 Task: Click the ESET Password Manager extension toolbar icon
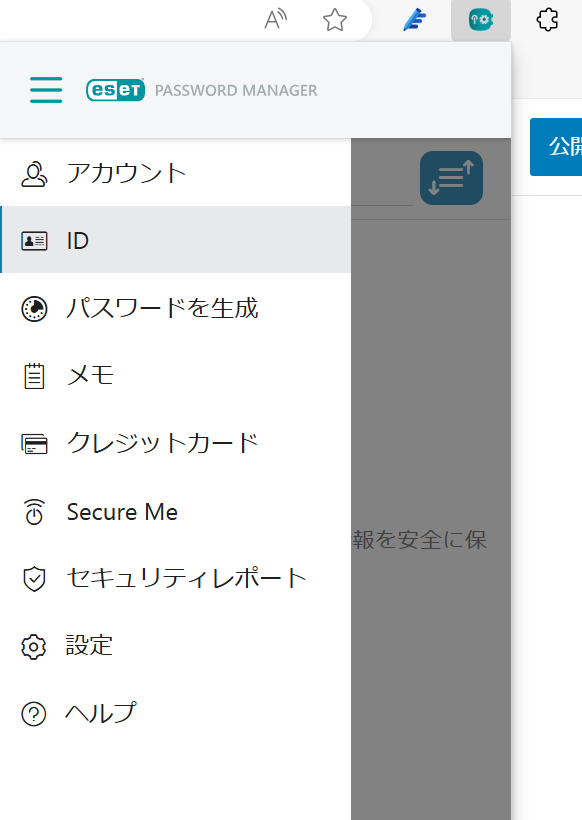tap(481, 20)
